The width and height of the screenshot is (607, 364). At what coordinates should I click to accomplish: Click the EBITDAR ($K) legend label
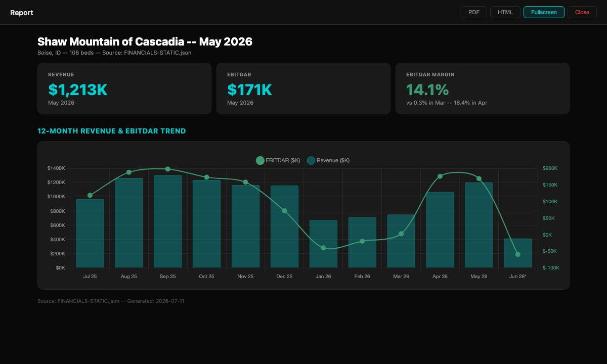coord(283,160)
